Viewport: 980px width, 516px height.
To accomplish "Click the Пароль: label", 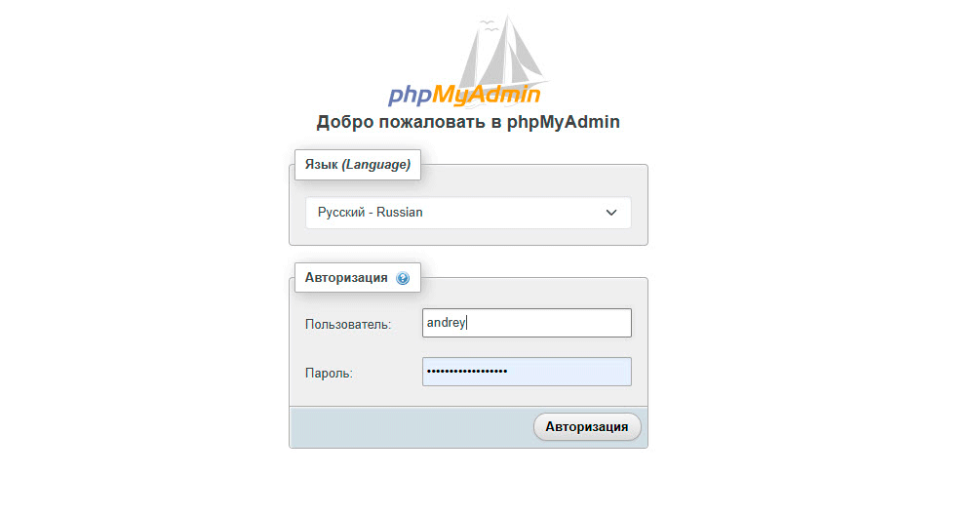I will coord(329,374).
